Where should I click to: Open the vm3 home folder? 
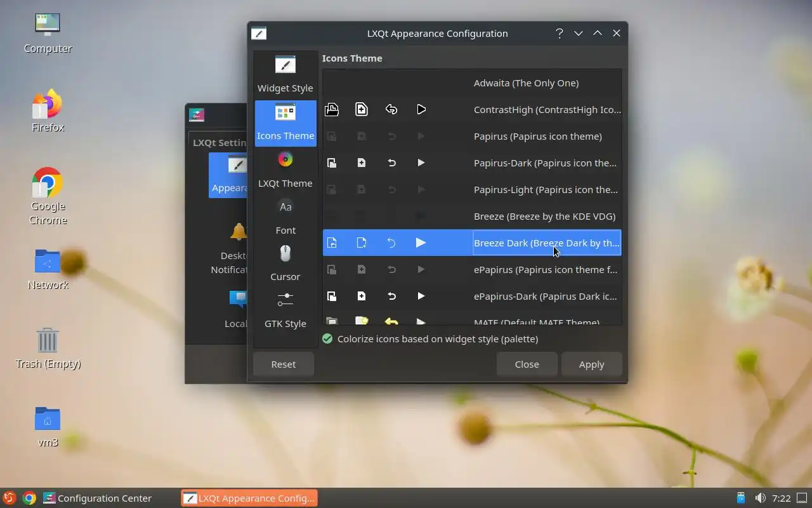[48, 427]
